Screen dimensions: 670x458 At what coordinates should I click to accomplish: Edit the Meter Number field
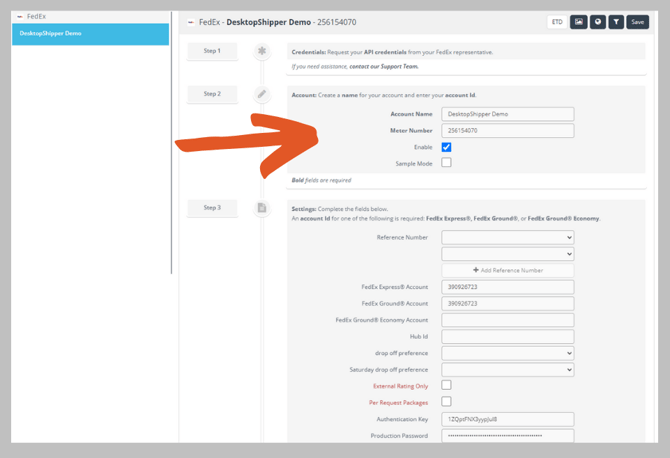[508, 131]
